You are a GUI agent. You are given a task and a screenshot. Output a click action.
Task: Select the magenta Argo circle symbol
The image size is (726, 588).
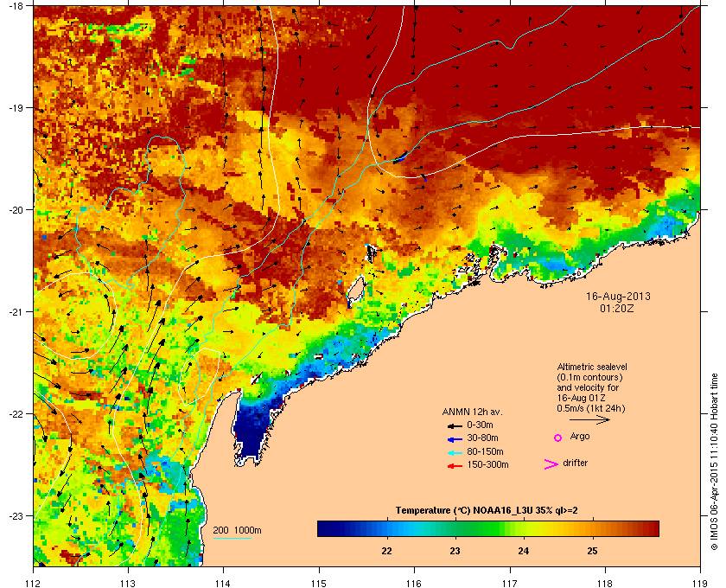(558, 438)
